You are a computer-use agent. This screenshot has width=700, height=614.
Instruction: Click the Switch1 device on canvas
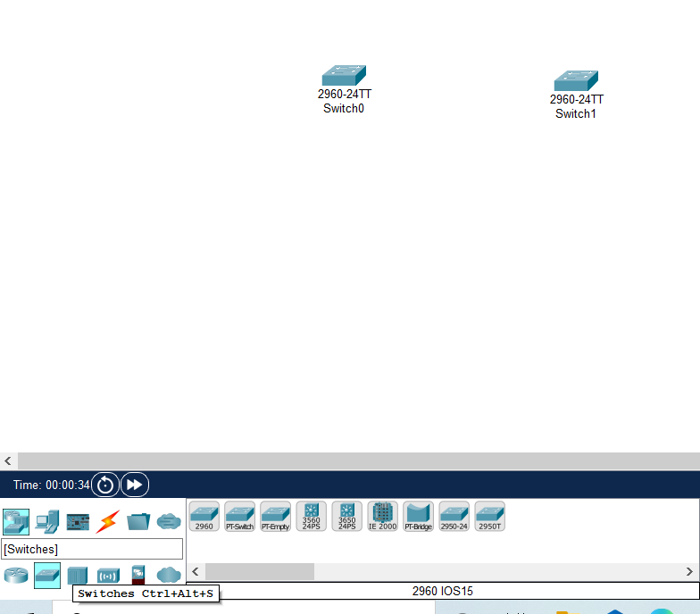click(x=576, y=80)
